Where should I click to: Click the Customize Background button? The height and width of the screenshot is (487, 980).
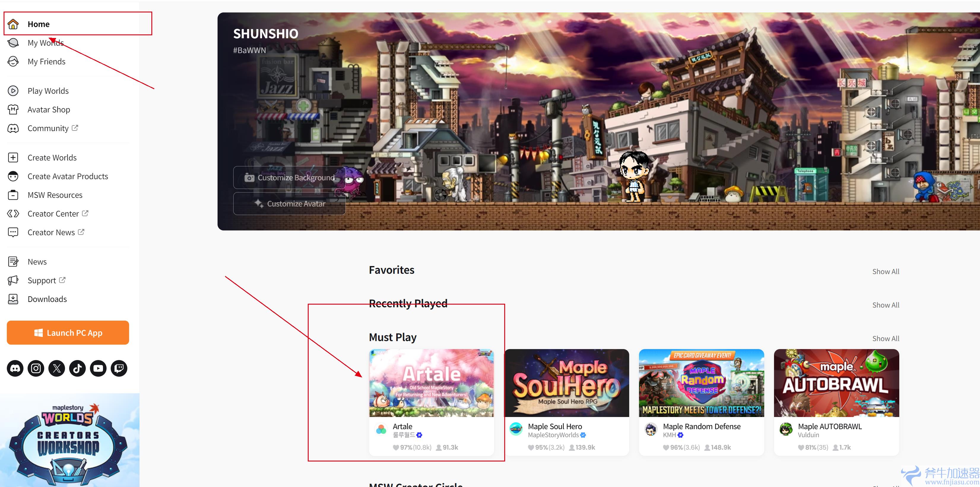[289, 178]
